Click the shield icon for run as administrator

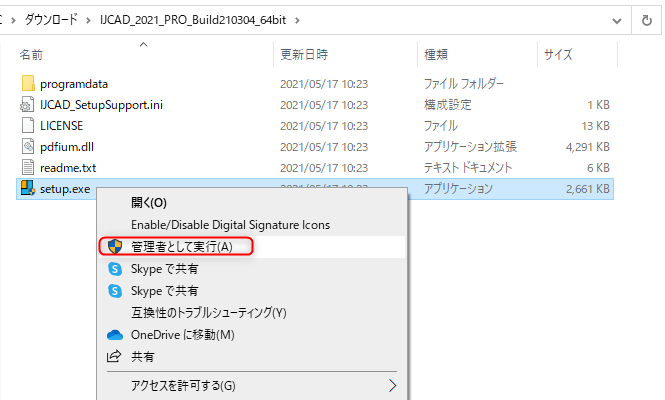tap(115, 246)
